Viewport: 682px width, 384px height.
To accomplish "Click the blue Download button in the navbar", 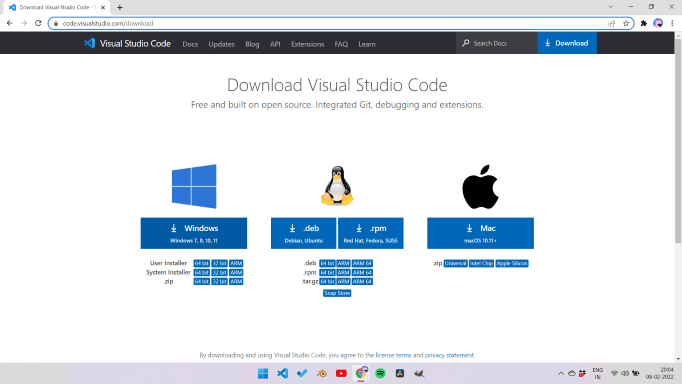I will (567, 43).
